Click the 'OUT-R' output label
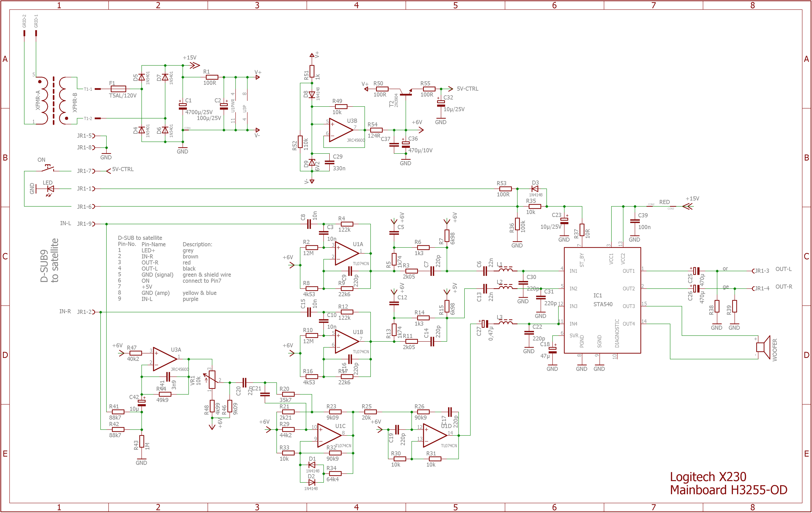This screenshot has width=812, height=513. coord(784,286)
